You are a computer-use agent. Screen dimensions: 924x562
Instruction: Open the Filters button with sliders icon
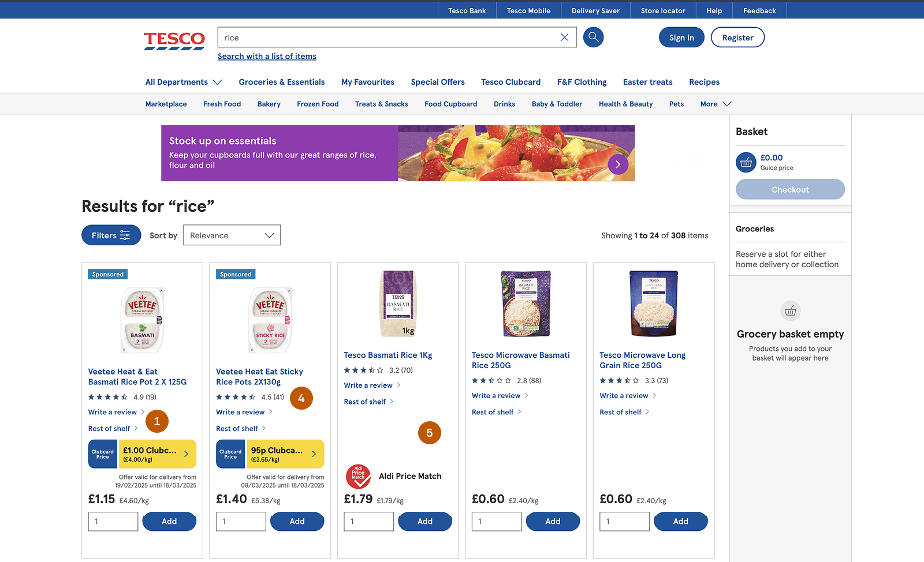click(x=111, y=235)
